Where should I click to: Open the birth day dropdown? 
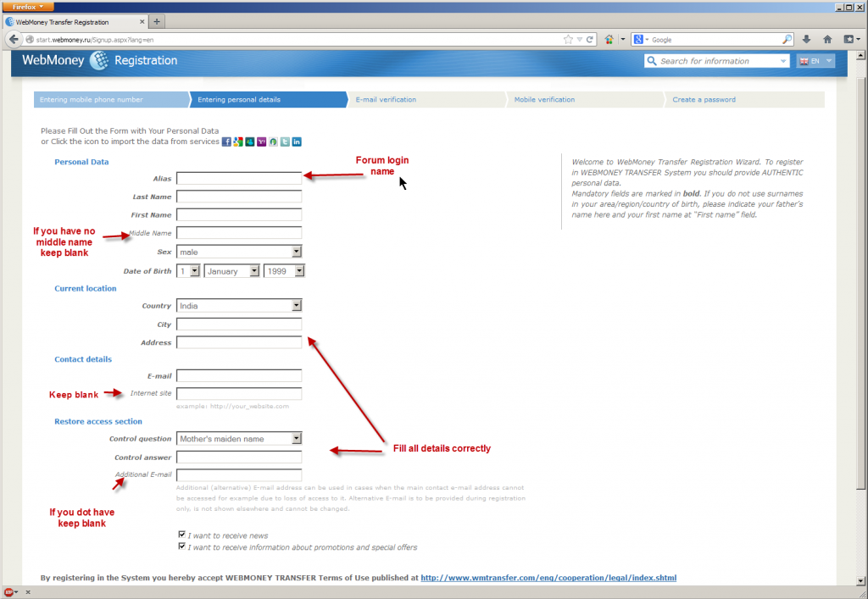coord(188,271)
